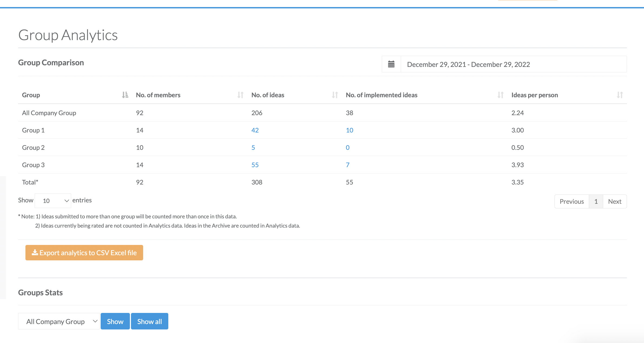
Task: Sort by No. of ideas icon
Action: (335, 95)
